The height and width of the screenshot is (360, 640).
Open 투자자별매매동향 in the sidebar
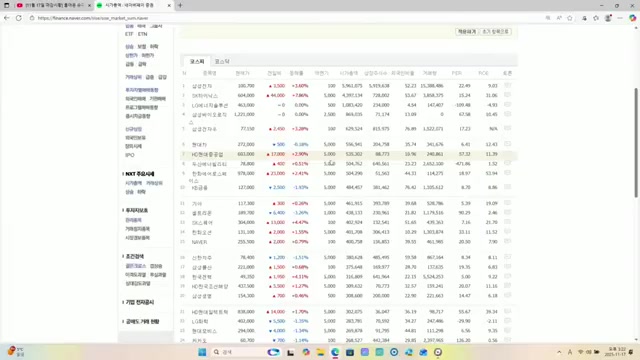click(x=142, y=90)
